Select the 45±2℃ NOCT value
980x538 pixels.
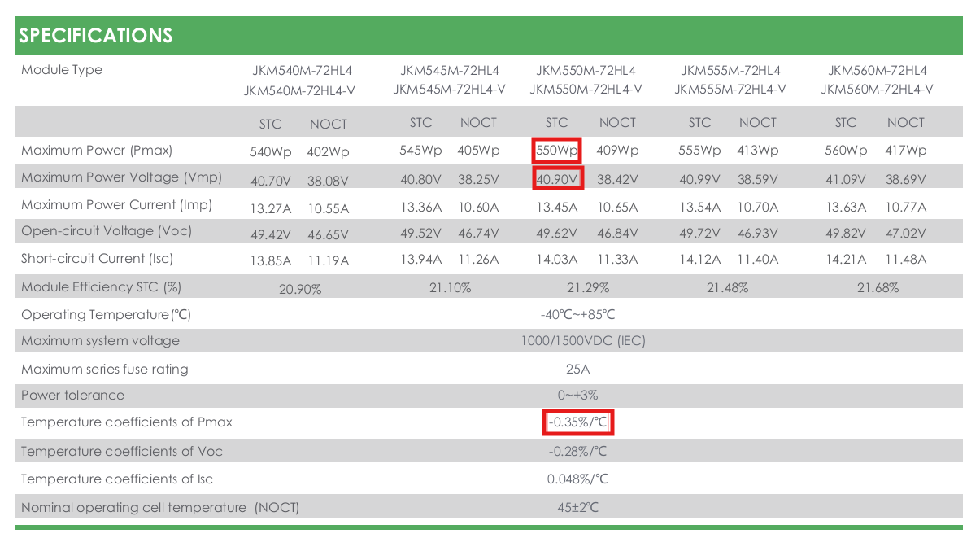tap(577, 508)
